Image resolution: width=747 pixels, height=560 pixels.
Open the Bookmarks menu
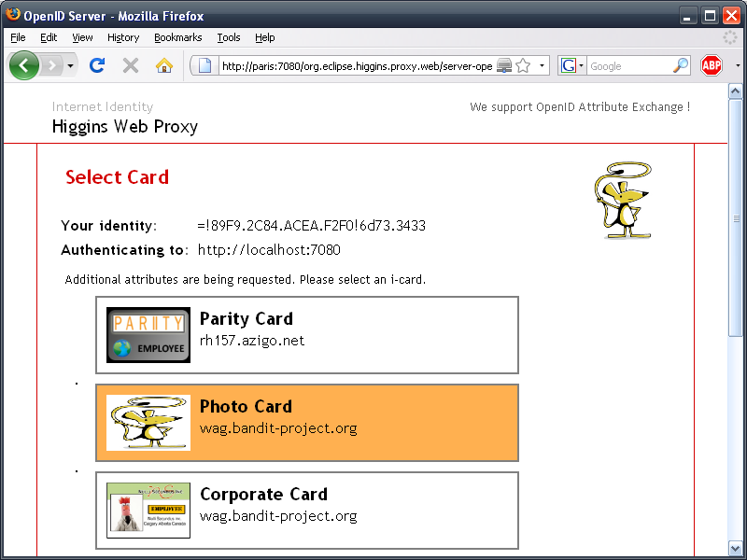point(178,37)
